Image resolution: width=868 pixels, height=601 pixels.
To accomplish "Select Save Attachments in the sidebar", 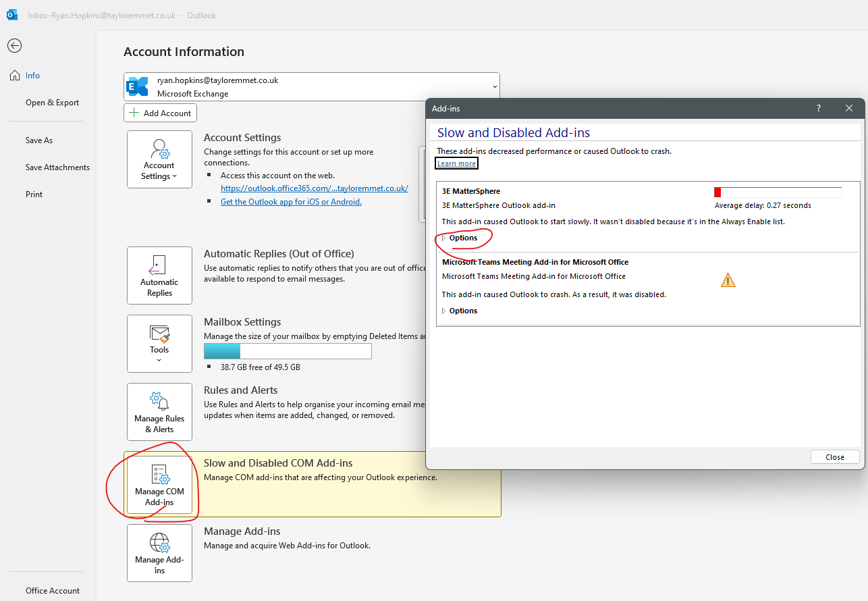I will point(57,167).
